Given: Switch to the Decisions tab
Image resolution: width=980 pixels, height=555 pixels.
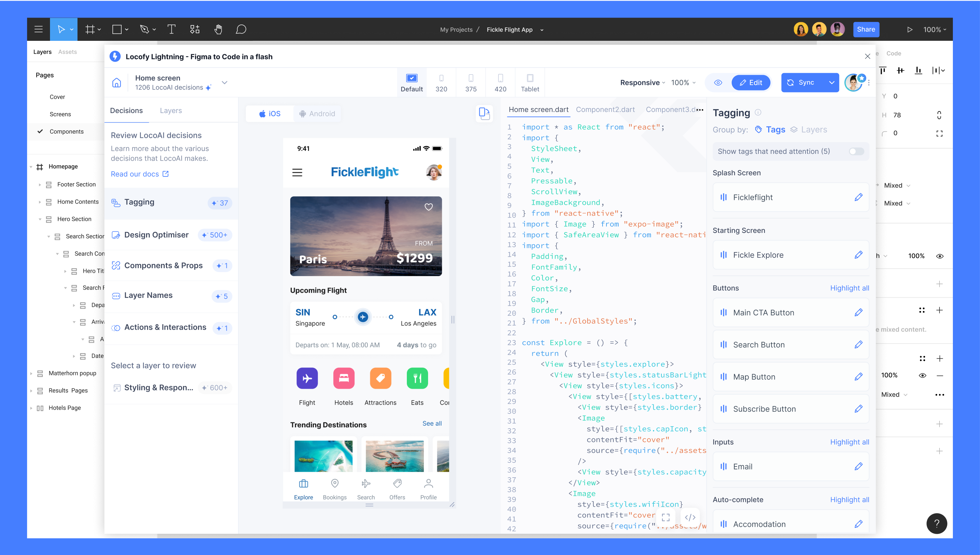Looking at the screenshot, I should click(126, 110).
